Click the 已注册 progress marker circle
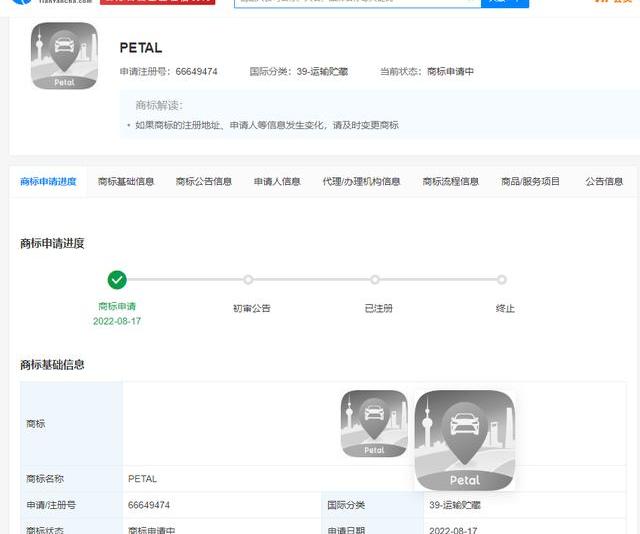640x534 pixels. pyautogui.click(x=375, y=280)
